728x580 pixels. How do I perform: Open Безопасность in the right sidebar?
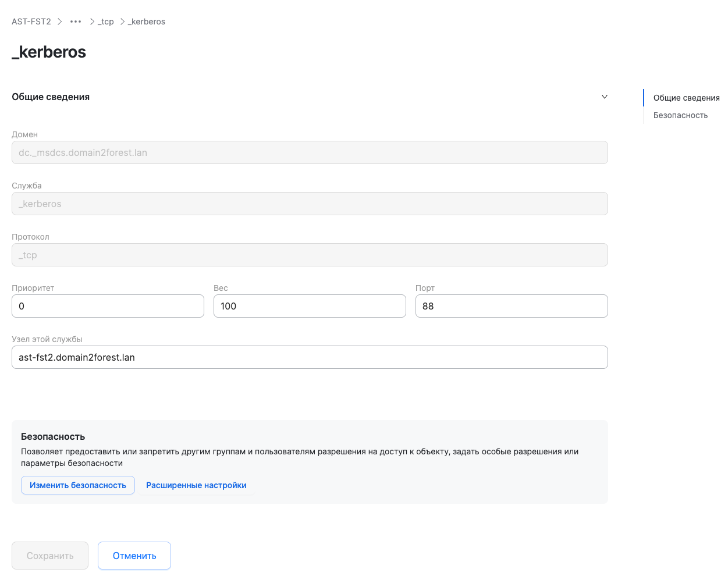click(x=680, y=115)
